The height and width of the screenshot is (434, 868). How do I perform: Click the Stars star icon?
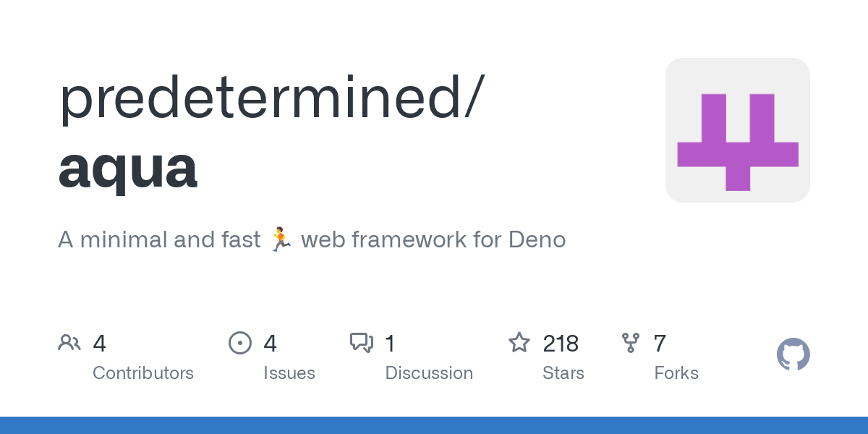click(x=519, y=343)
